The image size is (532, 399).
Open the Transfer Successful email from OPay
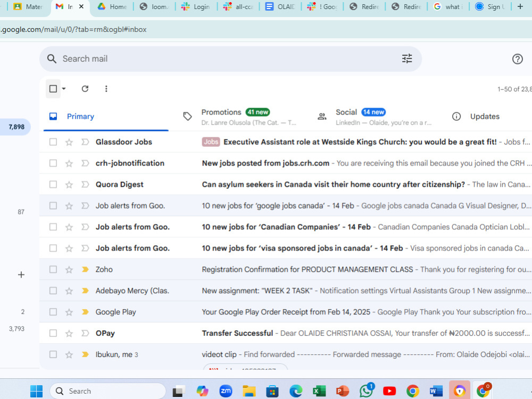237,333
